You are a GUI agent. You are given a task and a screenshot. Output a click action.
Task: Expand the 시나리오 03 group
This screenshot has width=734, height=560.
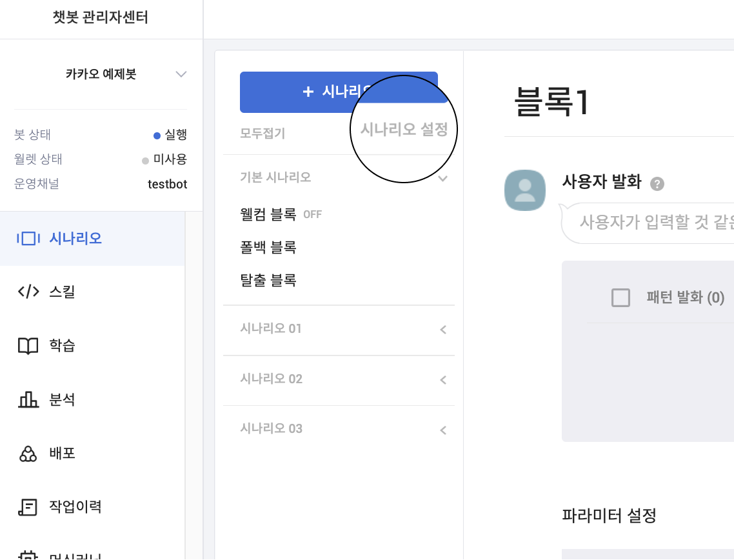pyautogui.click(x=443, y=430)
